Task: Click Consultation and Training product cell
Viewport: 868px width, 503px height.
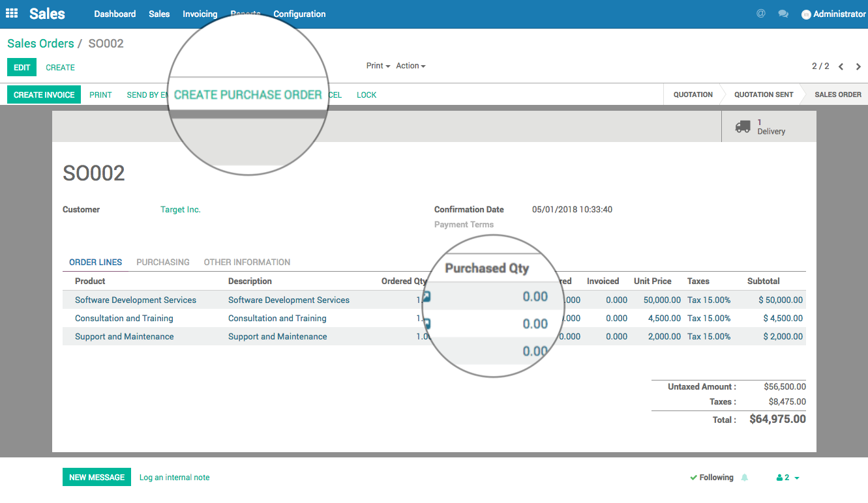Action: click(124, 319)
